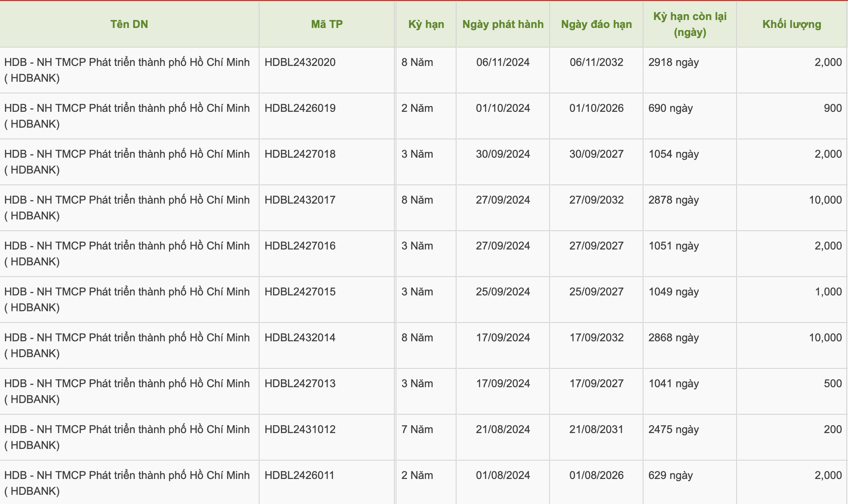Click issue date 01/08/2024
The image size is (848, 504).
tap(503, 475)
